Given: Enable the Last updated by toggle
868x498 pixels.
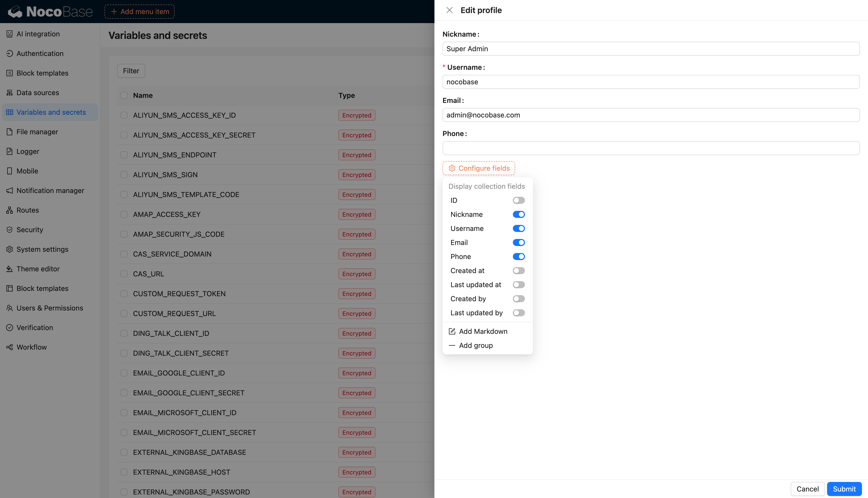Looking at the screenshot, I should pos(519,313).
